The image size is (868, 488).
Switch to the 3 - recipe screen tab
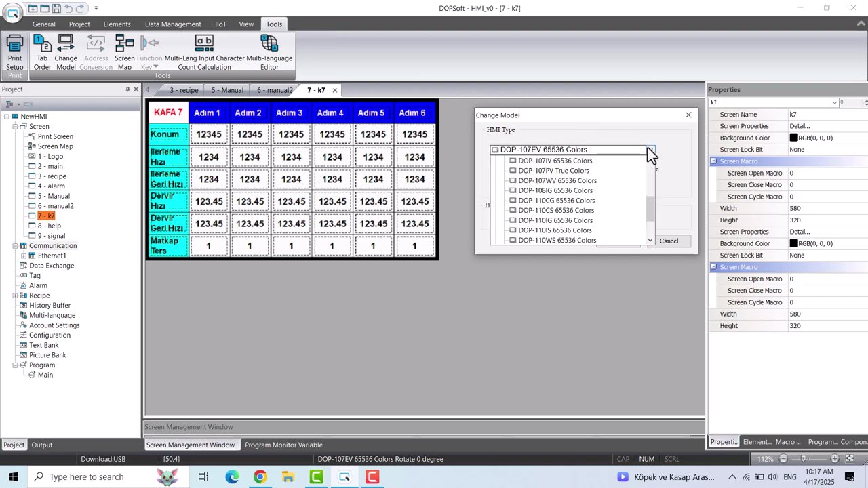(x=184, y=90)
